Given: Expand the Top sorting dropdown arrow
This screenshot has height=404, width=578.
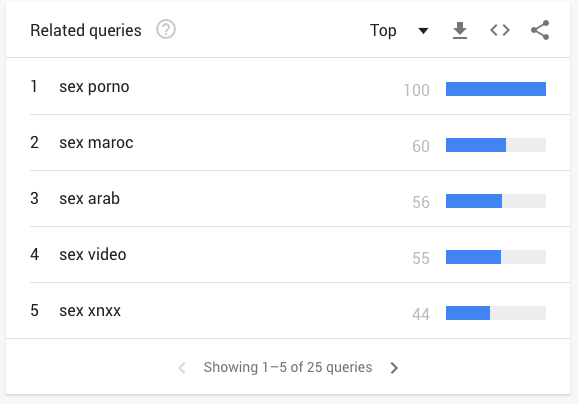Looking at the screenshot, I should [x=424, y=31].
